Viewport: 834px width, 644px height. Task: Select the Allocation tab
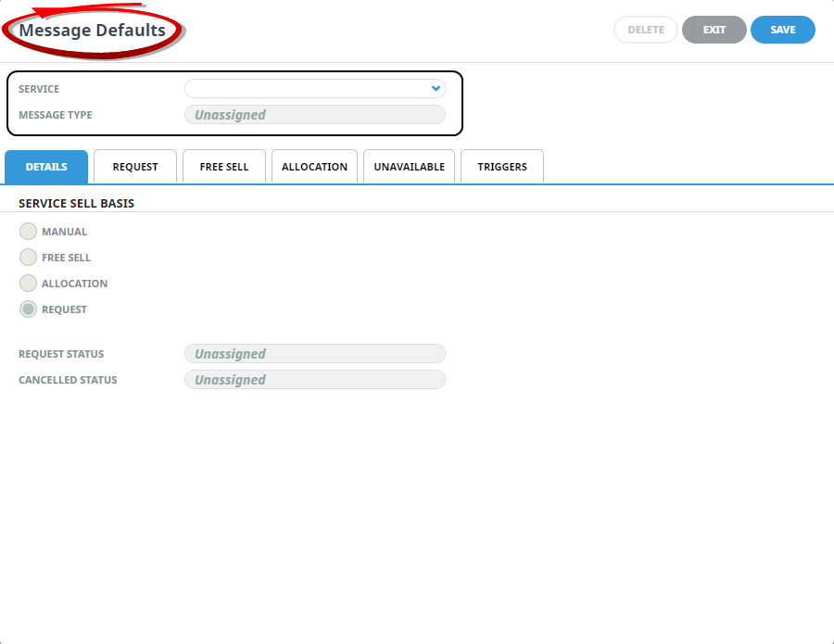314,167
